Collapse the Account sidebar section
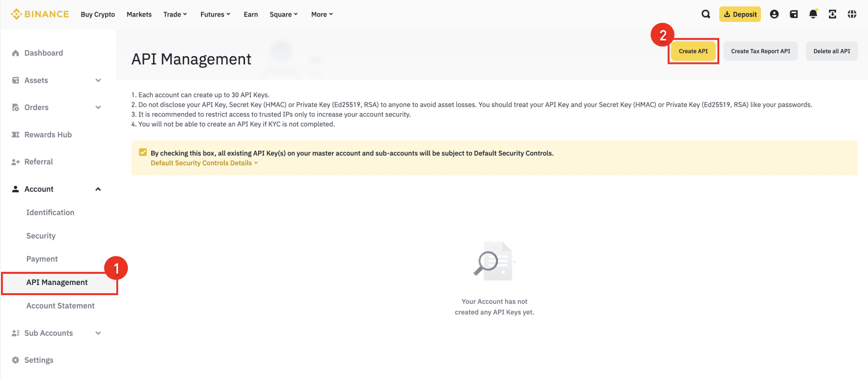 pos(98,189)
